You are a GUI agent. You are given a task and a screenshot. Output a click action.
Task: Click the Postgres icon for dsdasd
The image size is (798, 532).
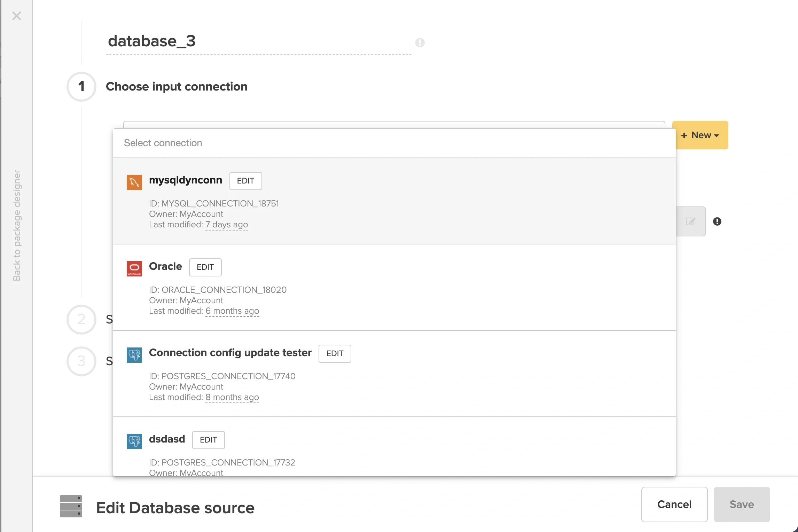pos(134,441)
